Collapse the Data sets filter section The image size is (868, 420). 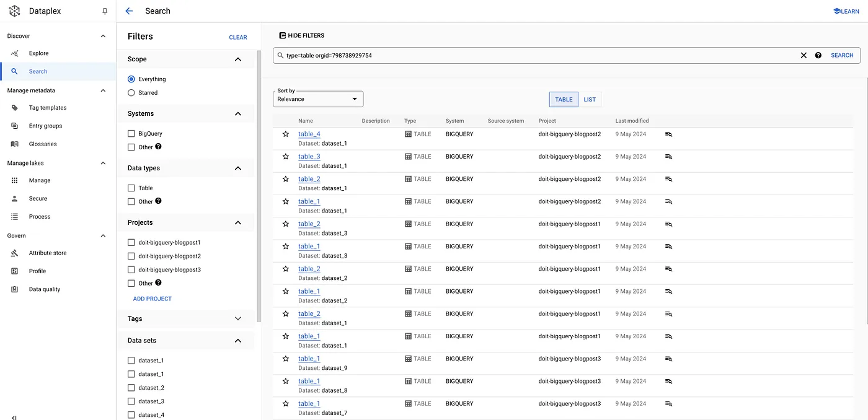coord(238,341)
